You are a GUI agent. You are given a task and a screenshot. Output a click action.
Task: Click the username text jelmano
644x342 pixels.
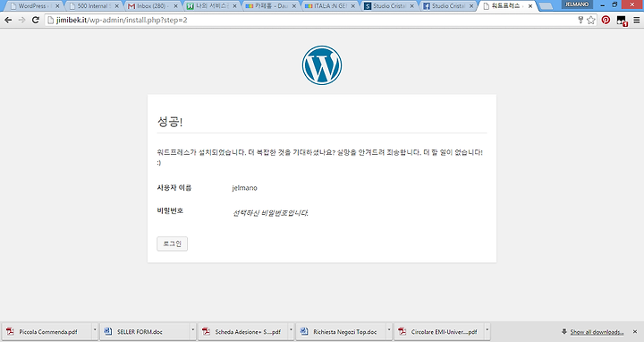244,188
